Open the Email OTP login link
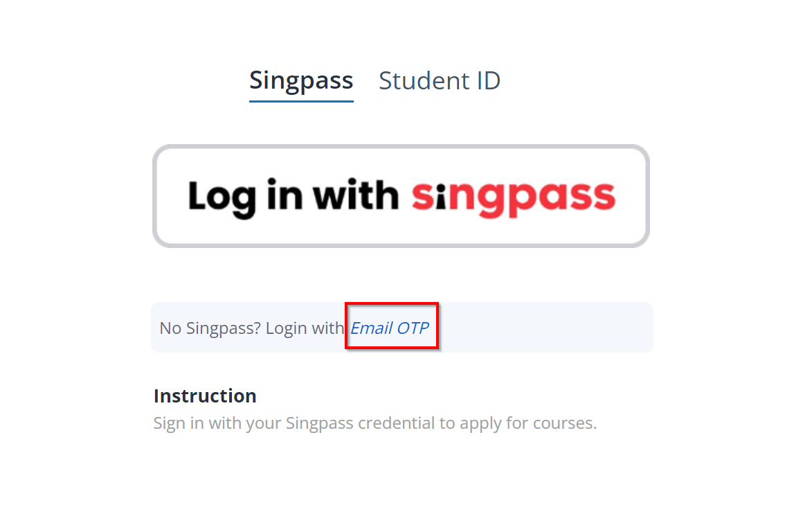The height and width of the screenshot is (505, 812). (390, 328)
